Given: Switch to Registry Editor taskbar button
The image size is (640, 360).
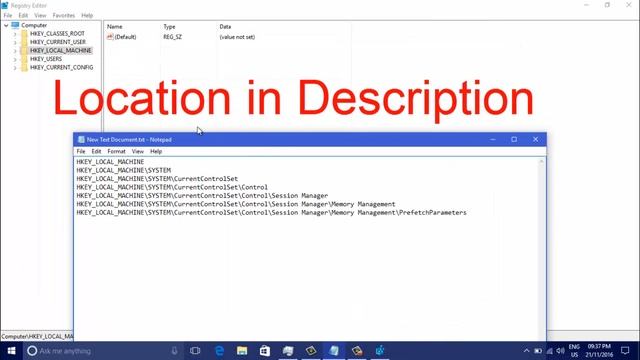Looking at the screenshot, I should click(380, 351).
